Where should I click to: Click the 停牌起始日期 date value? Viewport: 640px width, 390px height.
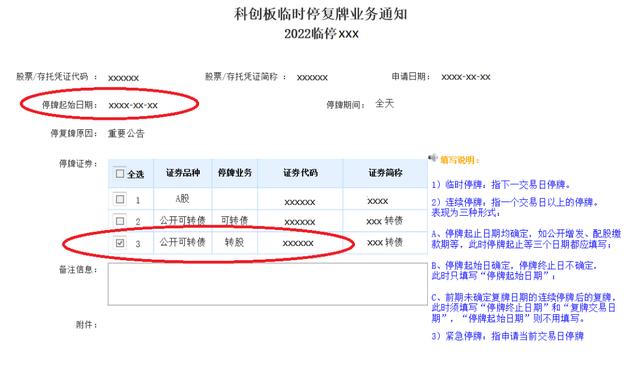pos(133,105)
